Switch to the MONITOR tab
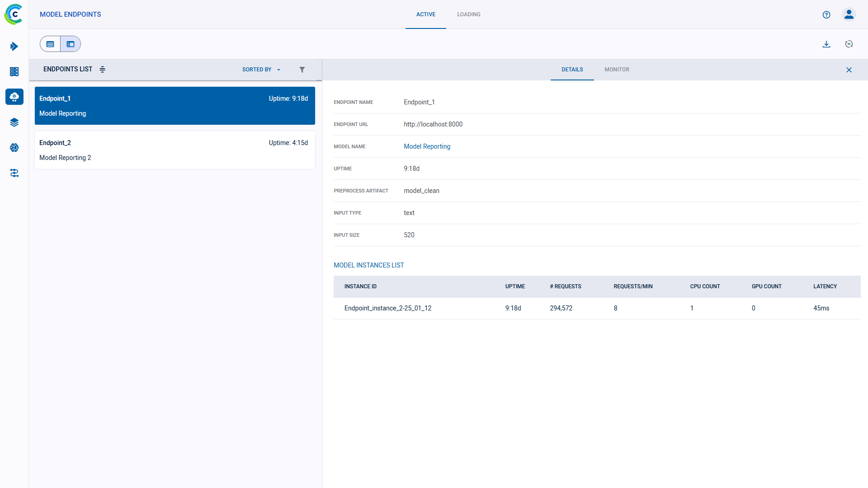 pyautogui.click(x=617, y=70)
